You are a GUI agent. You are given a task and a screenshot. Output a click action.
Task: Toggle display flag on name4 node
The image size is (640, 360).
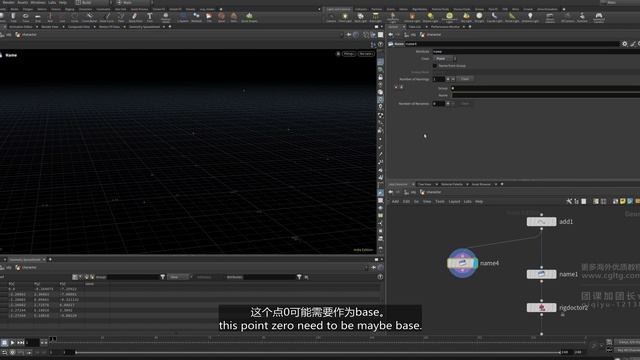pos(476,263)
